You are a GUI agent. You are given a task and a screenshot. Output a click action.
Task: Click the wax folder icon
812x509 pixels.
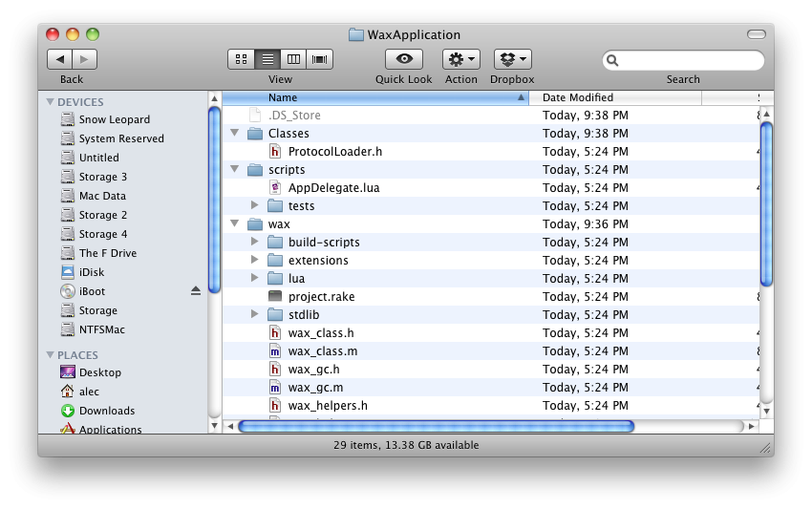pos(255,224)
